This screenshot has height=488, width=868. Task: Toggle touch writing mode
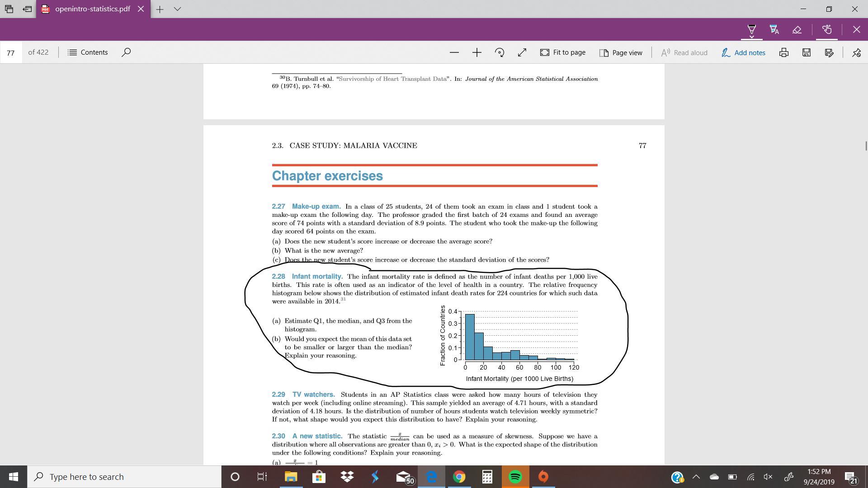click(827, 30)
